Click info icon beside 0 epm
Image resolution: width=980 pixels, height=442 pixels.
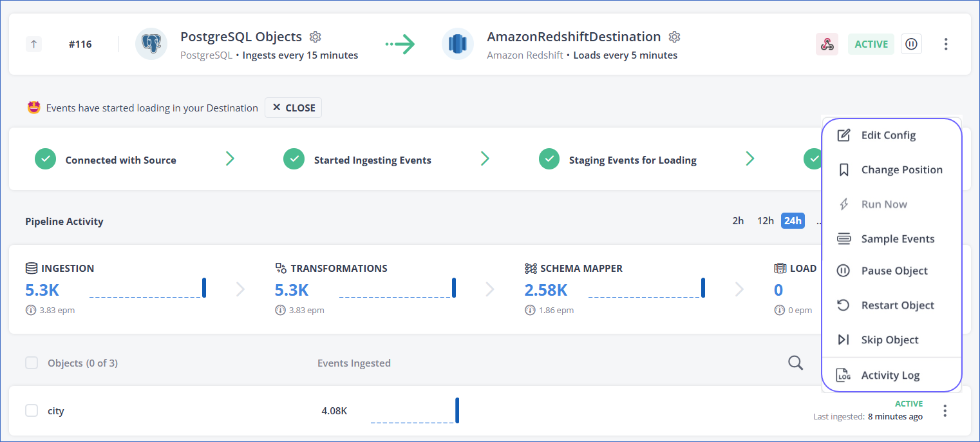point(779,310)
